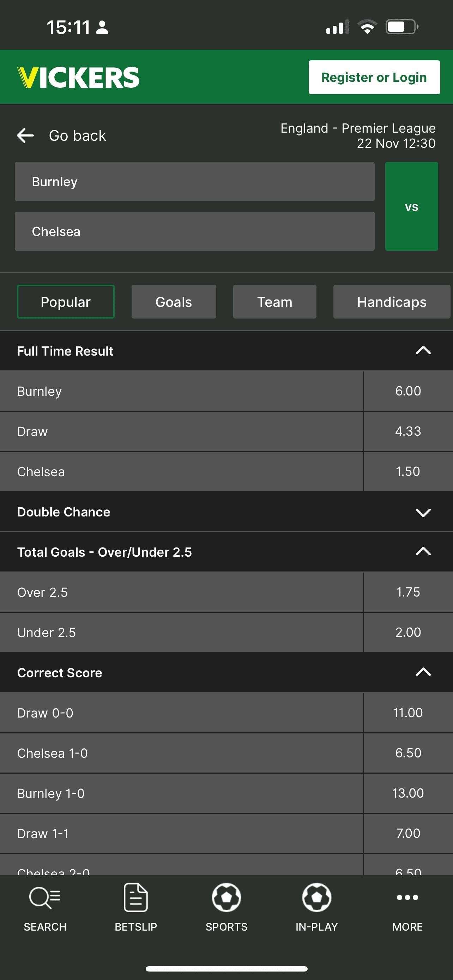Select Draw full time result odds 4.33
The image size is (453, 980).
point(408,431)
